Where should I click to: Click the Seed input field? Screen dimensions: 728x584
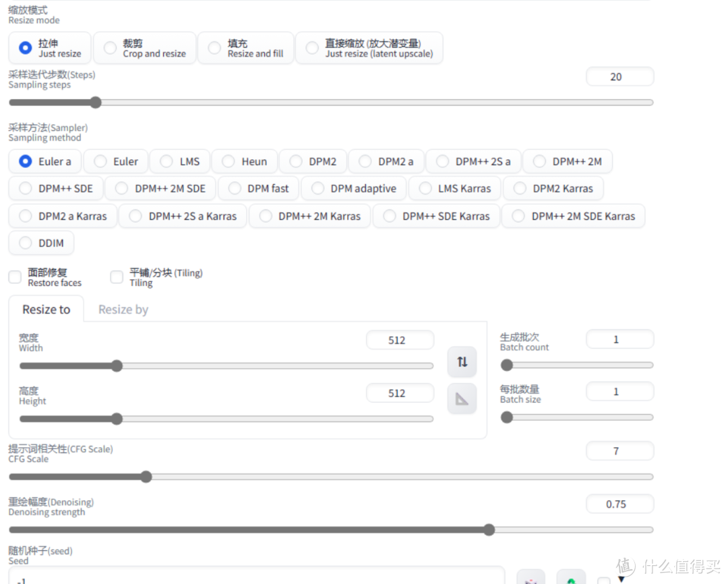coord(256,577)
